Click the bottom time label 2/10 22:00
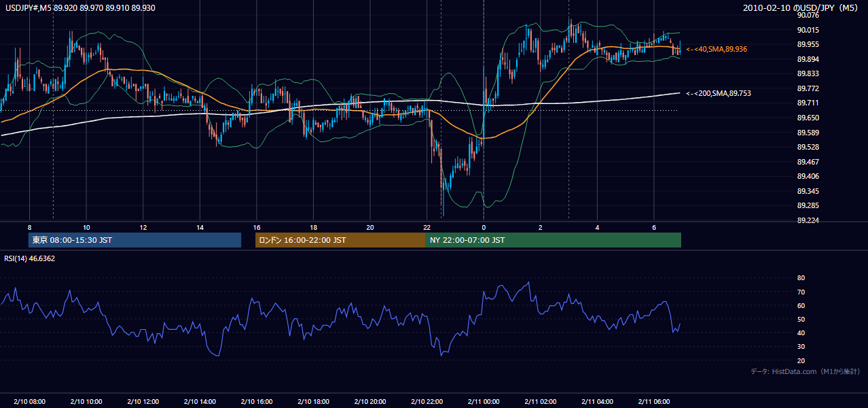 [427, 402]
